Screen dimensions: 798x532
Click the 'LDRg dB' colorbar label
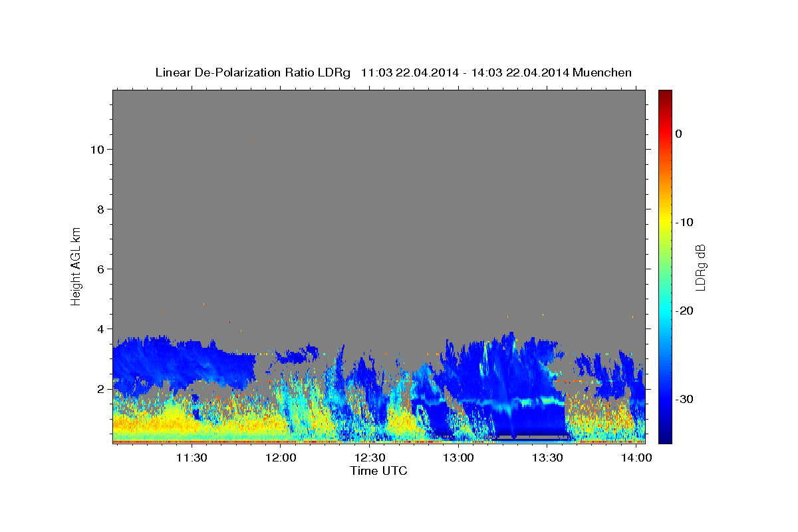(700, 267)
